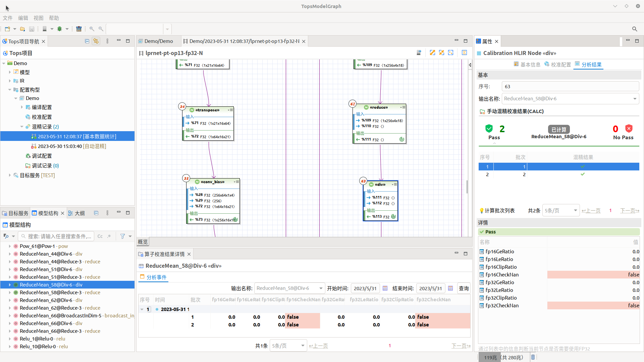Expand the IR tree folder
644x362 pixels.
[x=10, y=81]
